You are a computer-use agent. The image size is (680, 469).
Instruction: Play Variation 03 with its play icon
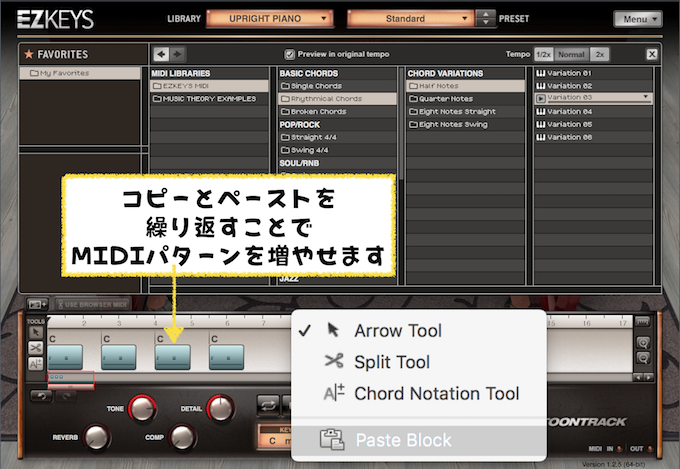[540, 98]
